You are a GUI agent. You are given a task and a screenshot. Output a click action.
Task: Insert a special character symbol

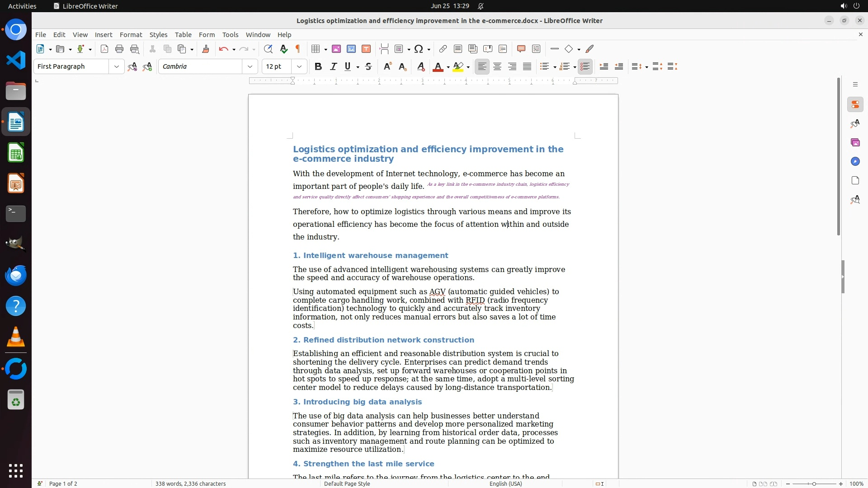coord(419,49)
